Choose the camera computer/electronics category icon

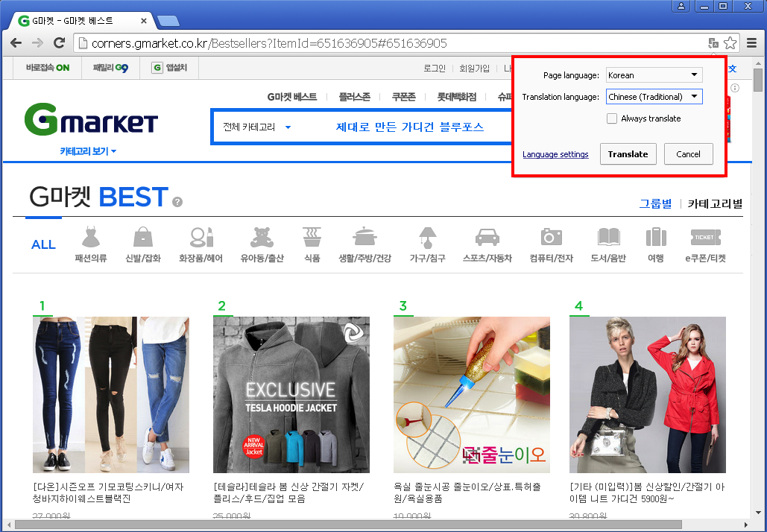[551, 238]
